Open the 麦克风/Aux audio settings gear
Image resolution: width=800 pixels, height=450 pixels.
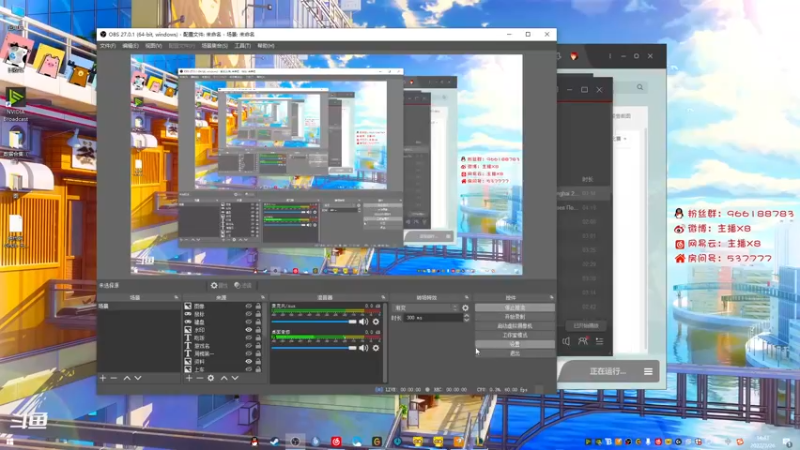[376, 322]
